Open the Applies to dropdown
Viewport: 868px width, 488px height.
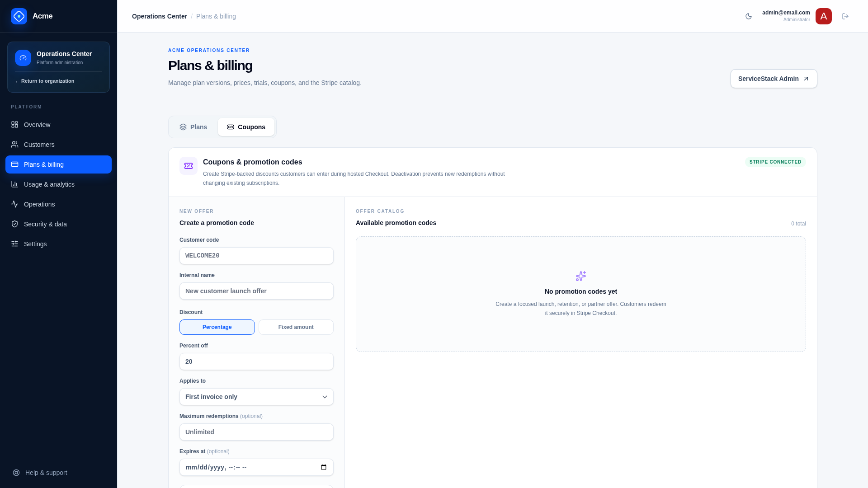256,397
